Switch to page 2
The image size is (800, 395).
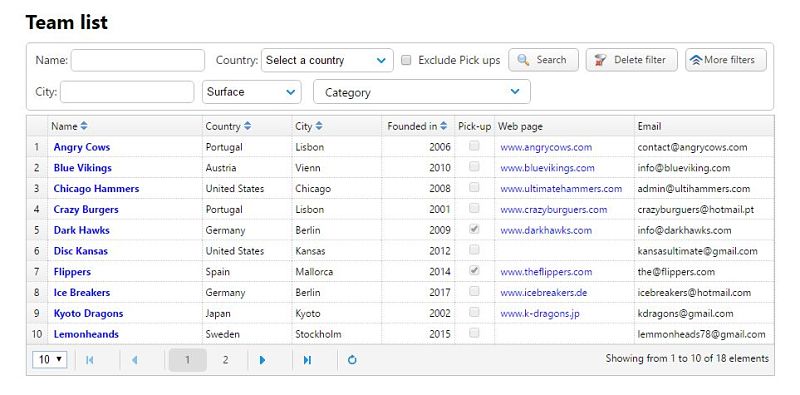226,360
